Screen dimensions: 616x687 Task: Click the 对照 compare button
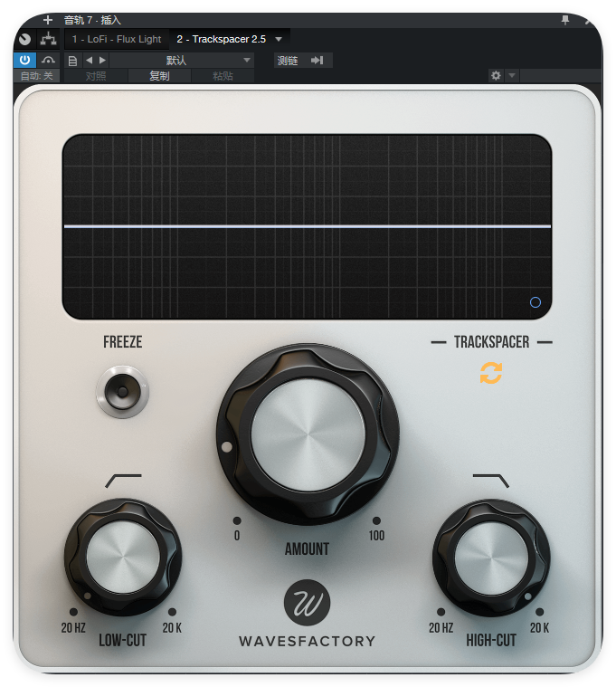pyautogui.click(x=96, y=76)
